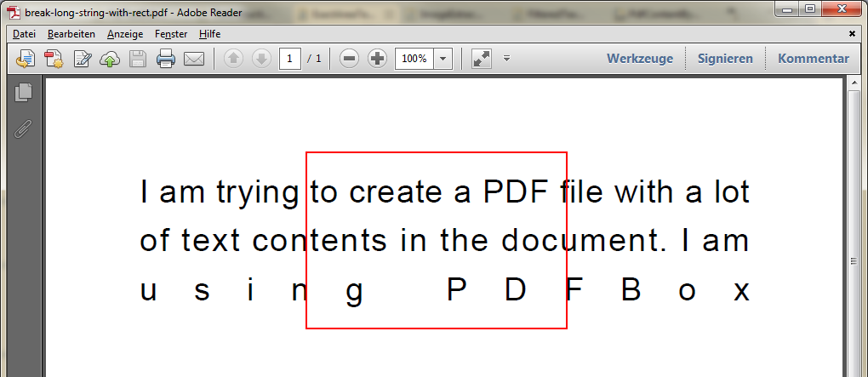Zoom out with the minus button
Image resolution: width=868 pixels, height=377 pixels.
click(349, 59)
